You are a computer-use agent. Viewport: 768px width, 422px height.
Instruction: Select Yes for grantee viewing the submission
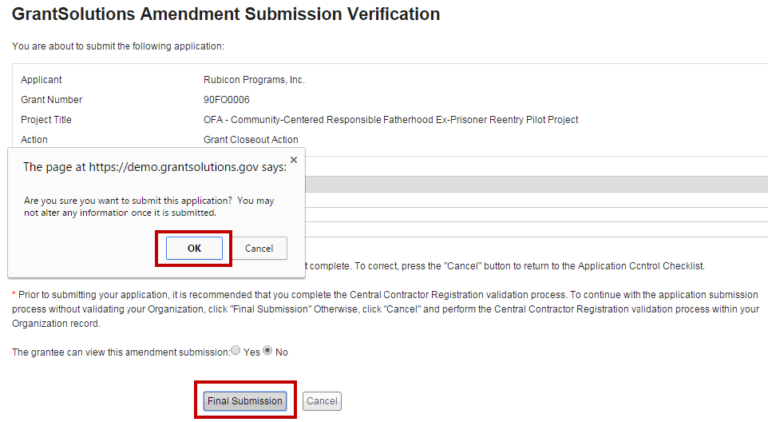pyautogui.click(x=236, y=351)
